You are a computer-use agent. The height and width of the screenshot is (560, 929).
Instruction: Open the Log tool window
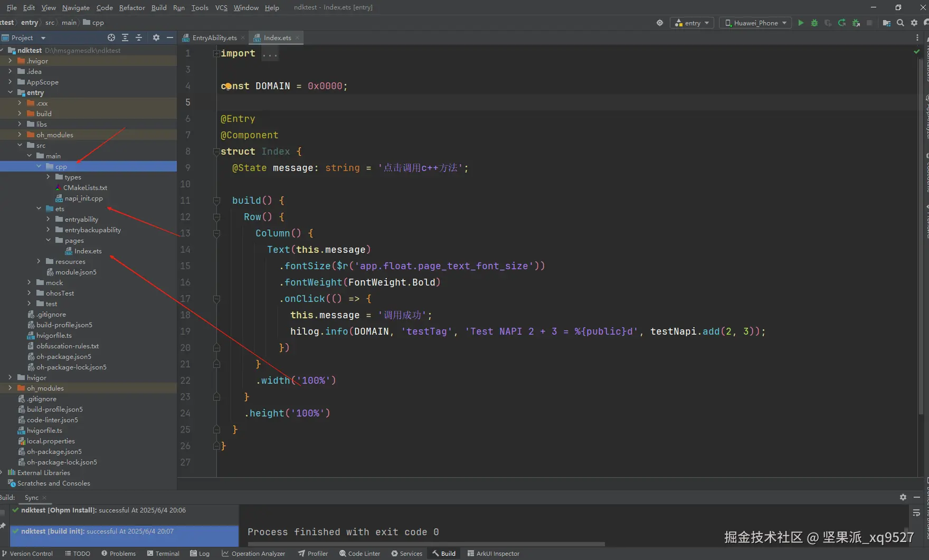click(x=200, y=554)
